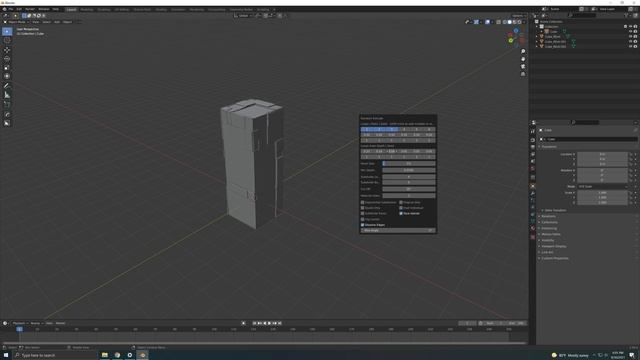Hide Collection in viewport eye icon

[630, 27]
